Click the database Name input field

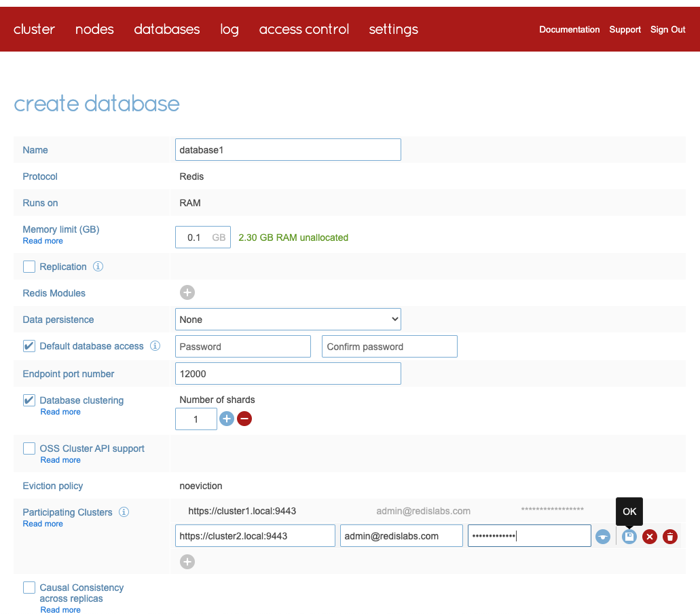288,150
